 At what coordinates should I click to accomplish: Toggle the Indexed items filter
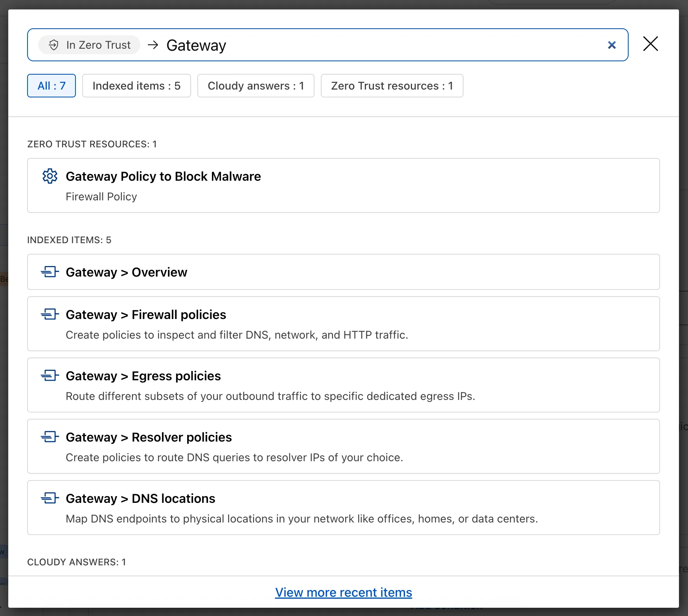point(136,86)
